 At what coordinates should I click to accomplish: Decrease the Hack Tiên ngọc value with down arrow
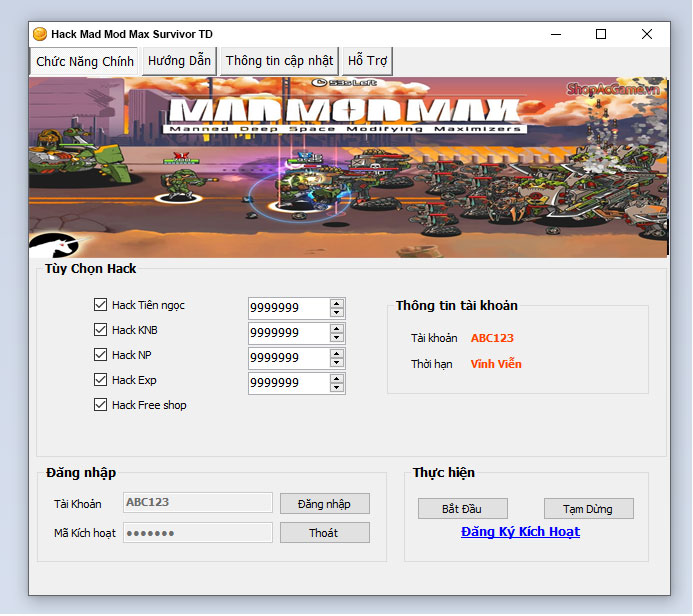coord(337,312)
